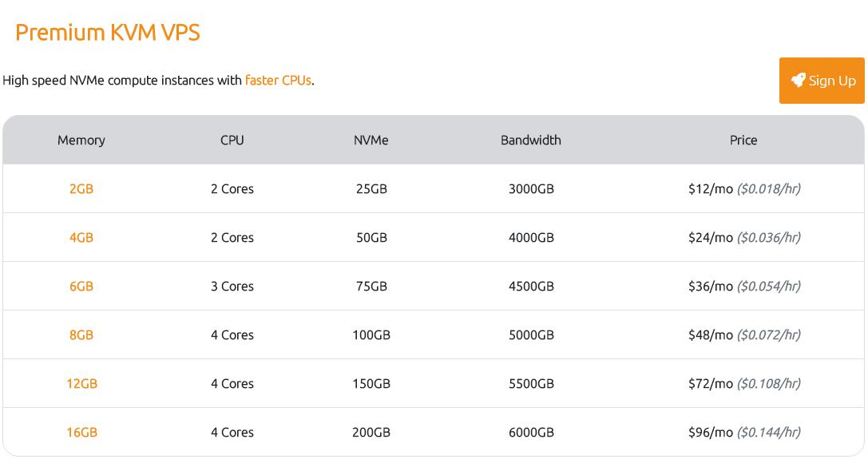Click the rocket icon on Sign Up

798,80
